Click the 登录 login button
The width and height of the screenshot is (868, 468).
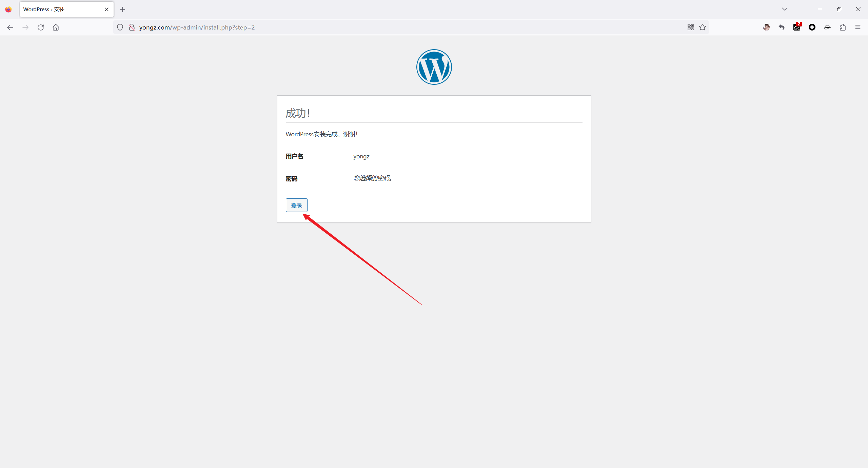click(296, 205)
